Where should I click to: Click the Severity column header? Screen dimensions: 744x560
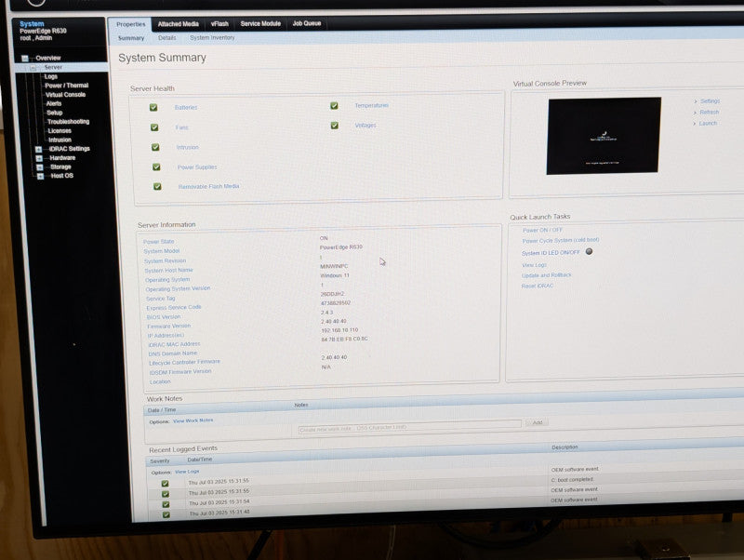pos(159,461)
